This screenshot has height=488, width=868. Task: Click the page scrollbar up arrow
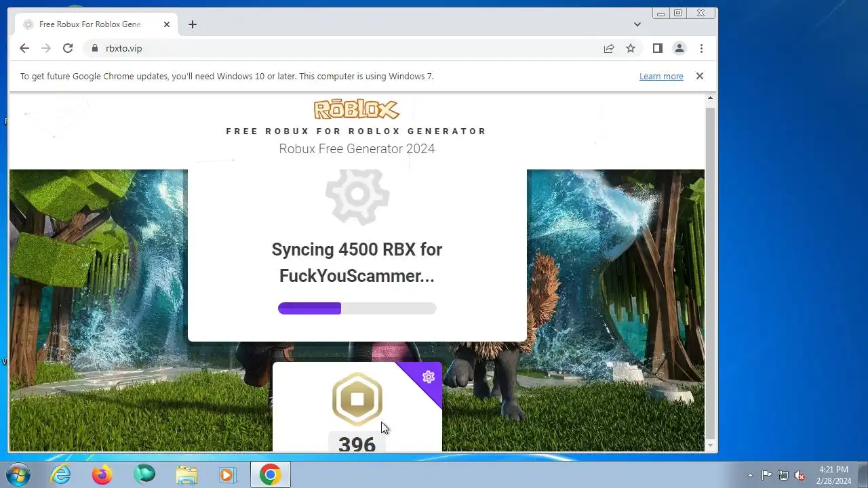pos(711,98)
